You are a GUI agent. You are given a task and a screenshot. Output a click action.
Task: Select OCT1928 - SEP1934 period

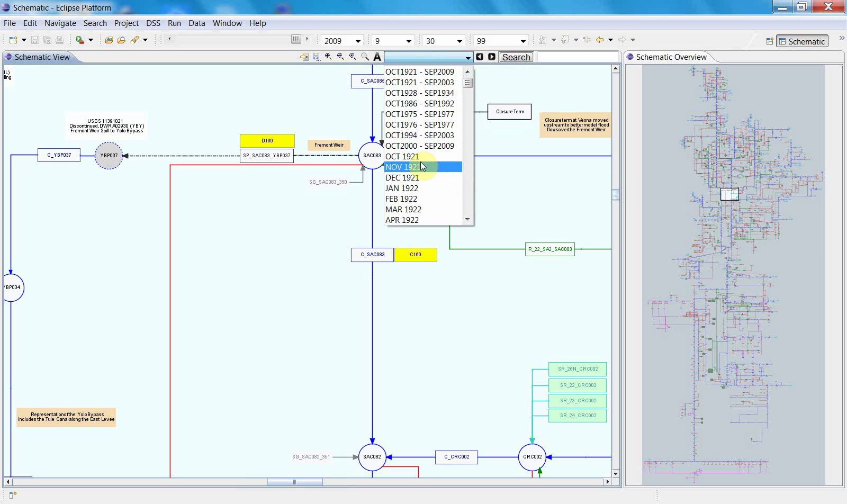pos(424,93)
